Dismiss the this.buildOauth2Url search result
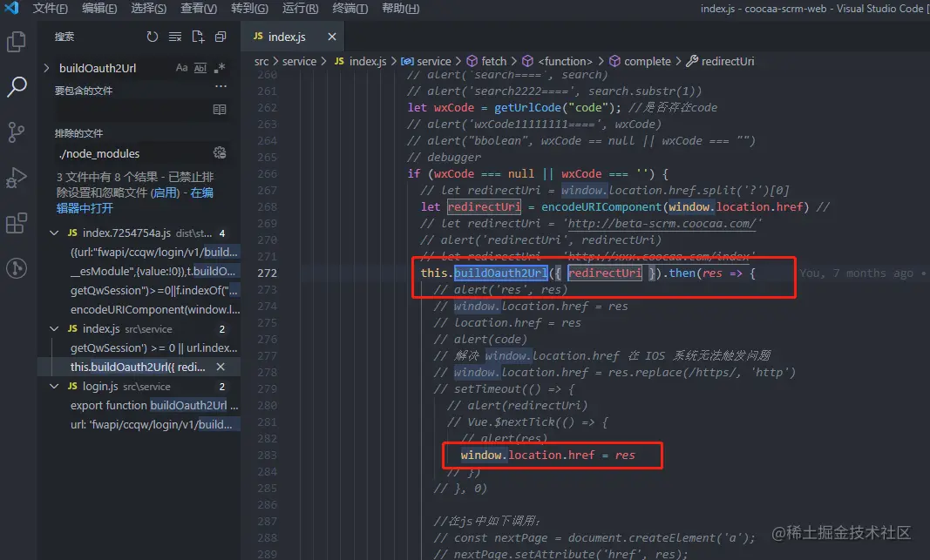Viewport: 930px width, 560px height. pyautogui.click(x=221, y=367)
